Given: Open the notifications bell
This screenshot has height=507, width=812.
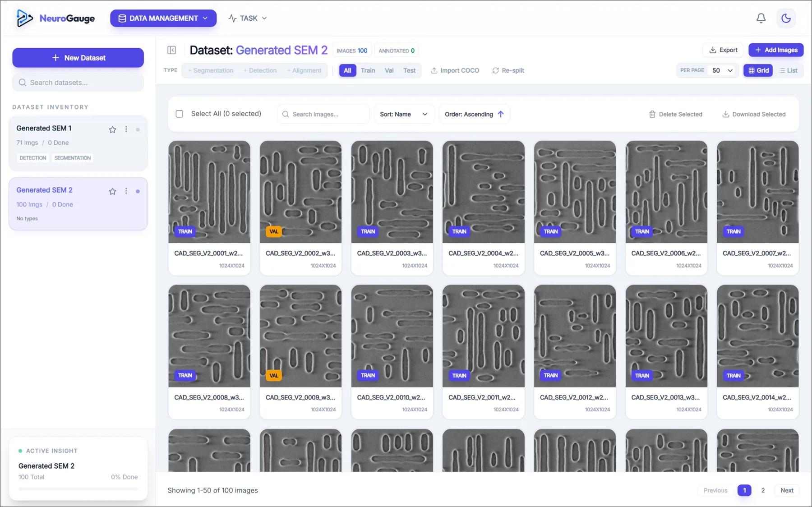Looking at the screenshot, I should pyautogui.click(x=761, y=18).
